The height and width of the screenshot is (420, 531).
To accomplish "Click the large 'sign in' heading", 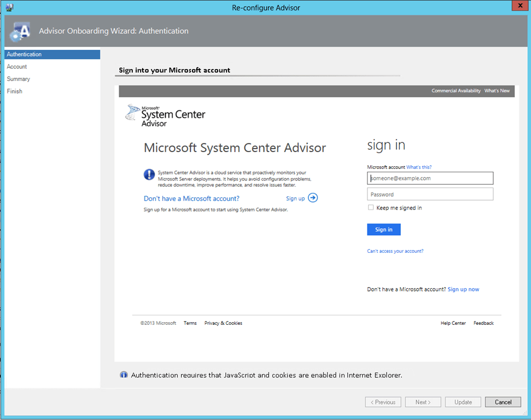I will pyautogui.click(x=386, y=145).
